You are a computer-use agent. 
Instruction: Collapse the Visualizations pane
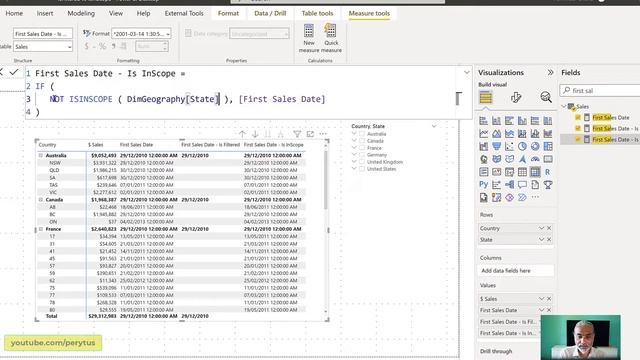click(x=550, y=72)
